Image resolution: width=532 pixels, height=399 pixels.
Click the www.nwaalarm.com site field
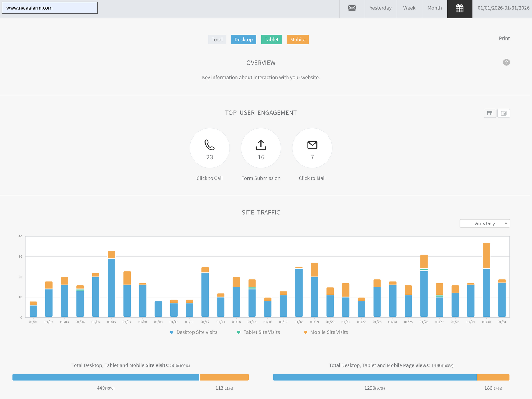[50, 8]
